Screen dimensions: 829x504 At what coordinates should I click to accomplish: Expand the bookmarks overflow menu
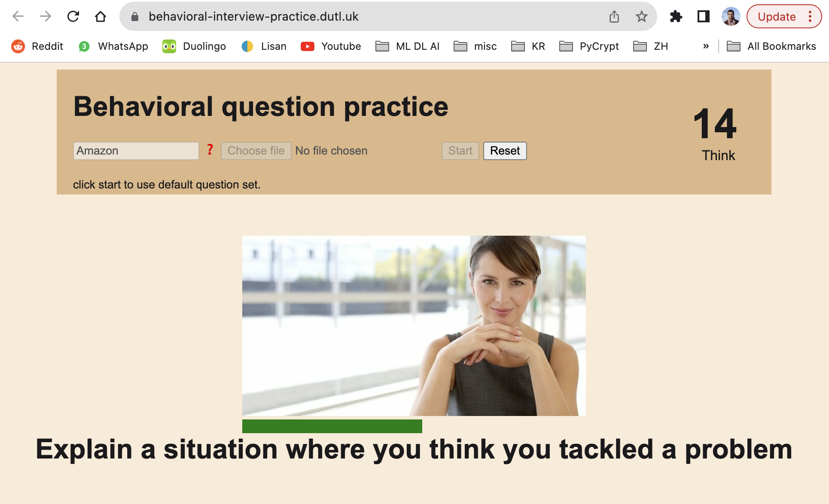706,46
